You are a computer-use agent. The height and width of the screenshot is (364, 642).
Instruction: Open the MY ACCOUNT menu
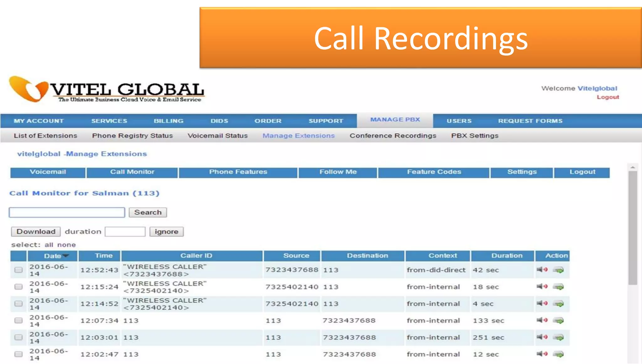pos(39,121)
